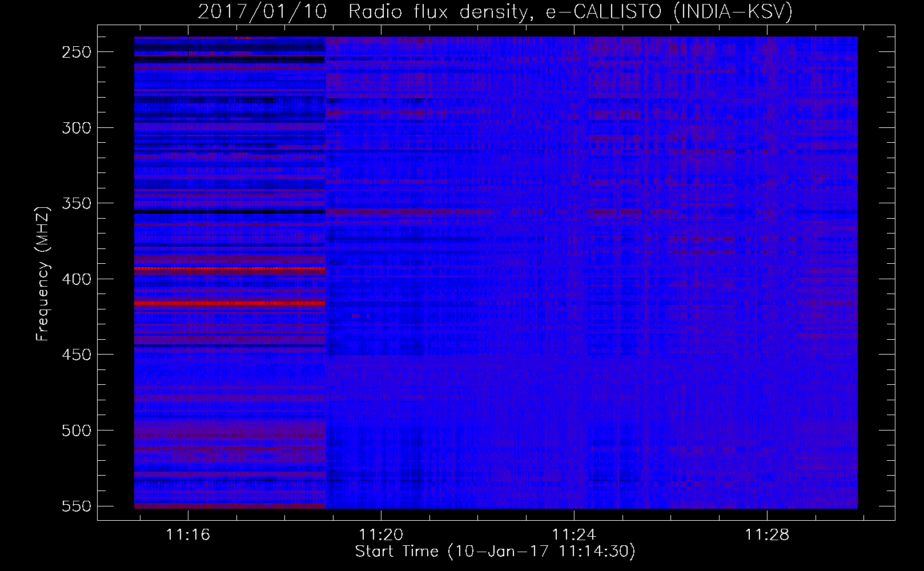
Task: Click the 11:28 time tick label
Action: coord(767,534)
